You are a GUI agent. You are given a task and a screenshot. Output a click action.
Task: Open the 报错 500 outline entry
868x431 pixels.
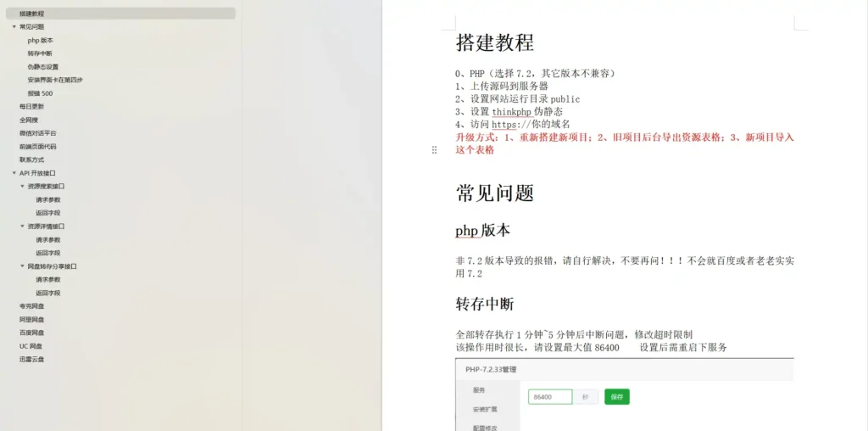40,93
